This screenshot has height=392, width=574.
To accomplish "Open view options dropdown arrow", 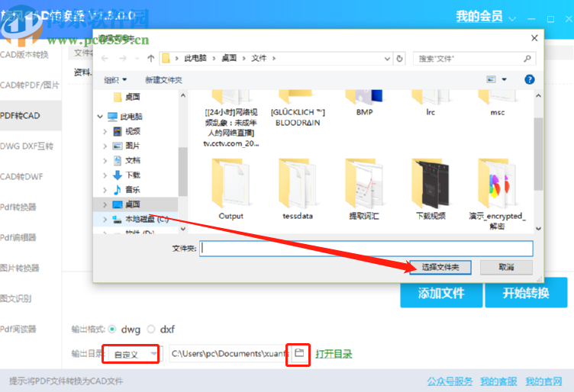I will 504,79.
